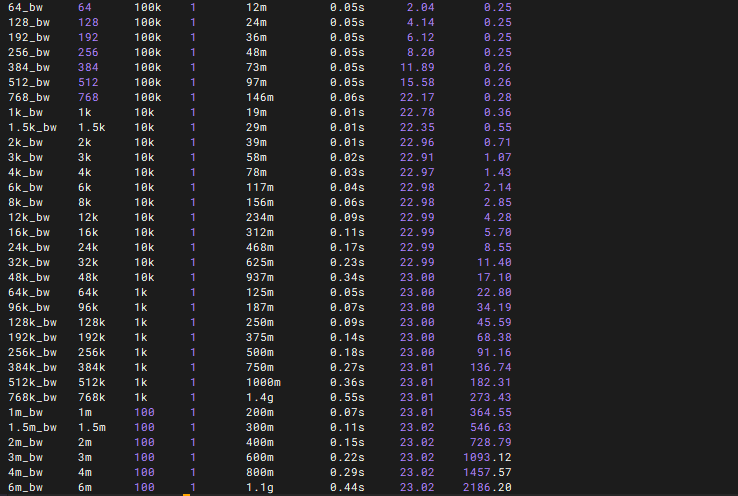Click the 0.55s duration value
This screenshot has width=738, height=496.
pos(347,397)
